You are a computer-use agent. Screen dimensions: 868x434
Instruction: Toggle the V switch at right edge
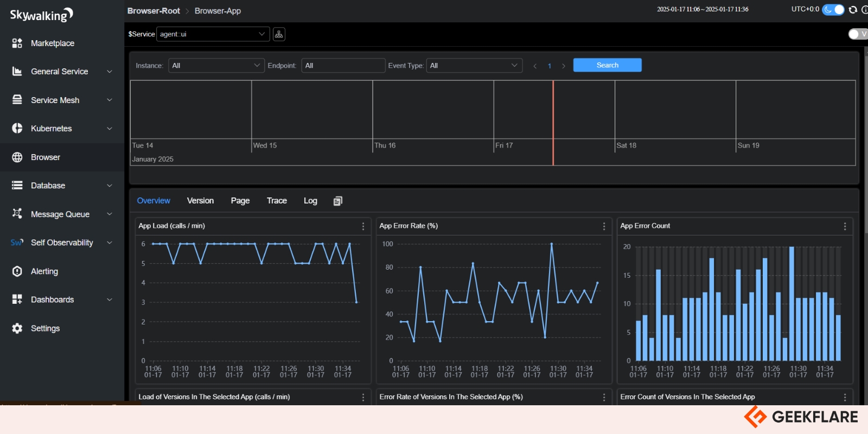click(857, 34)
